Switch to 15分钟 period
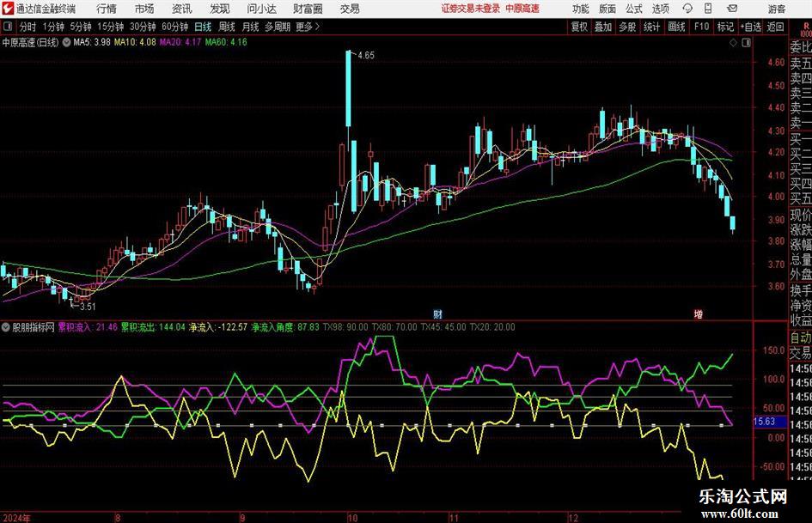Viewport: 812px width, 523px height. click(x=110, y=27)
